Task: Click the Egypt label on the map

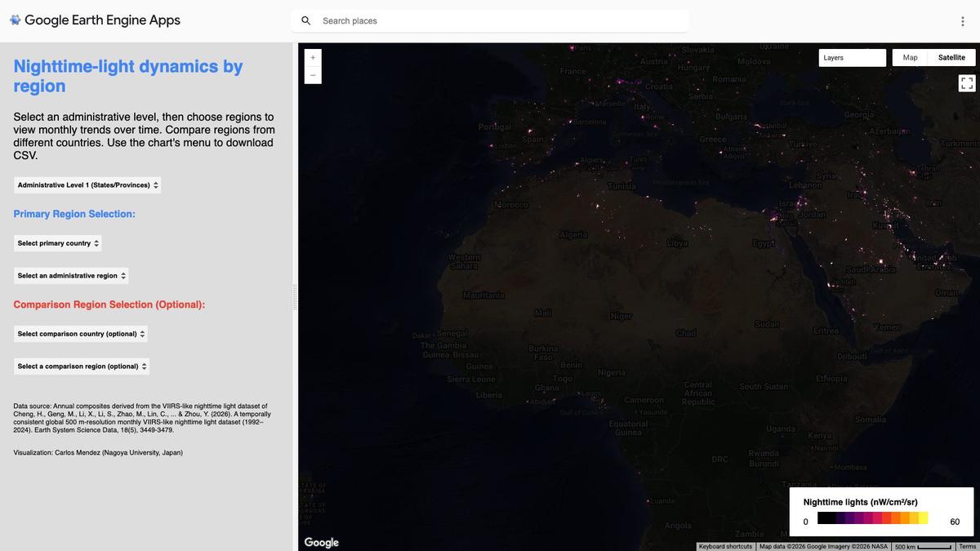Action: [x=764, y=243]
